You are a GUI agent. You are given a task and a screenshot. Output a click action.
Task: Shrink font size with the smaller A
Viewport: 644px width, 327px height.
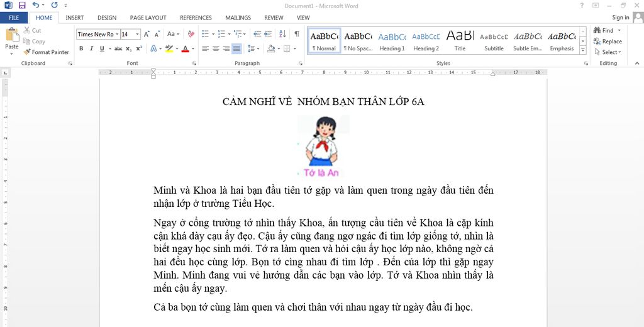click(157, 34)
